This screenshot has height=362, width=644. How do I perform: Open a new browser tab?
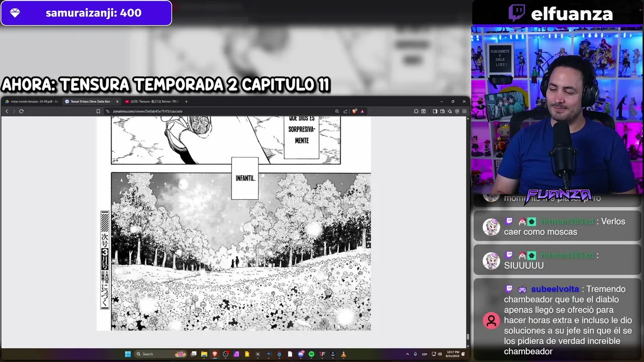(186, 102)
